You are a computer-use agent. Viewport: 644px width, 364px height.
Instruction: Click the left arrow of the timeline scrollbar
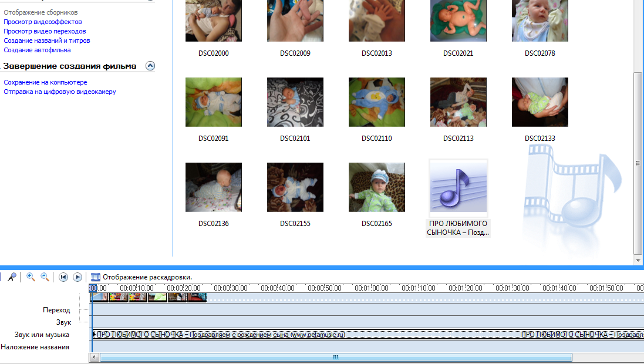(x=94, y=357)
